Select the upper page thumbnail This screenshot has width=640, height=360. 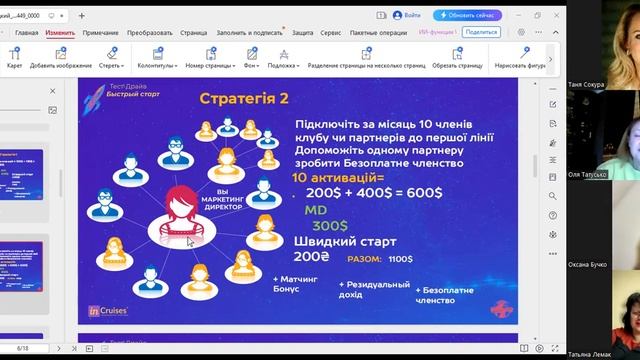21,174
